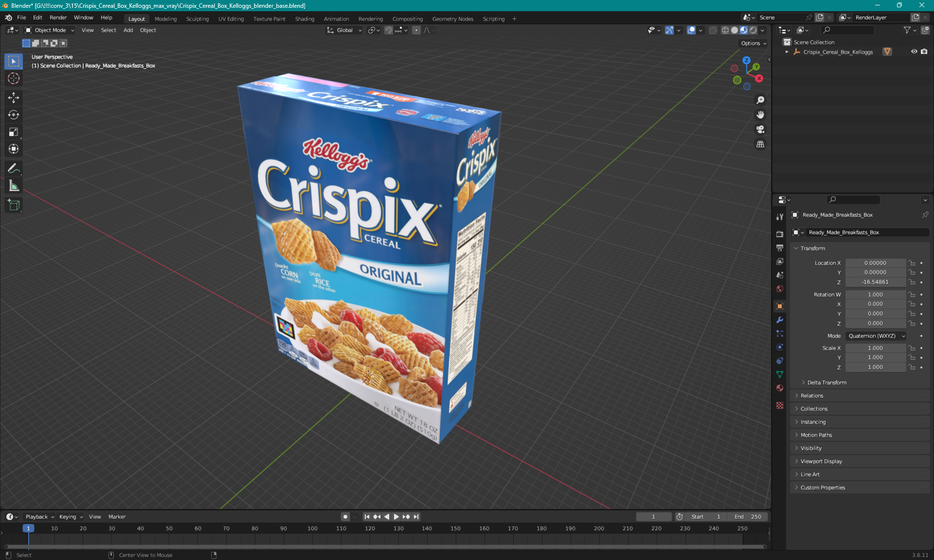Open the World properties tab
Image resolution: width=934 pixels, height=560 pixels.
(780, 289)
